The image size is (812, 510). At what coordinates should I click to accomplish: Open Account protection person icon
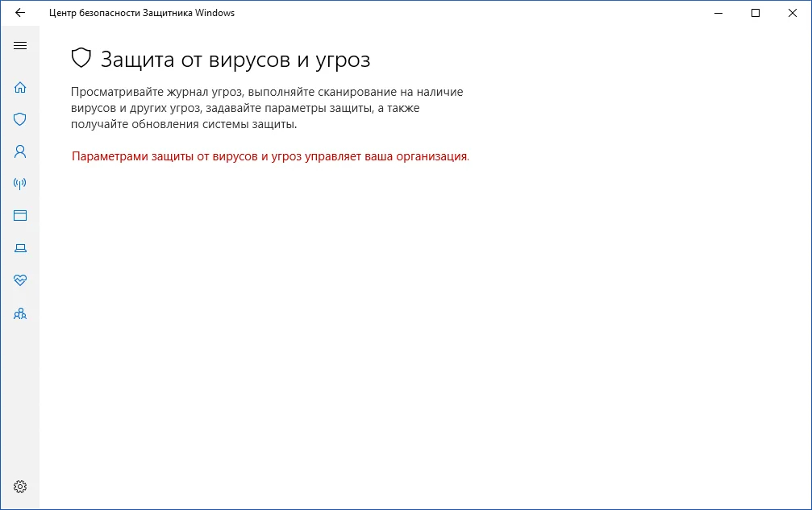(20, 151)
